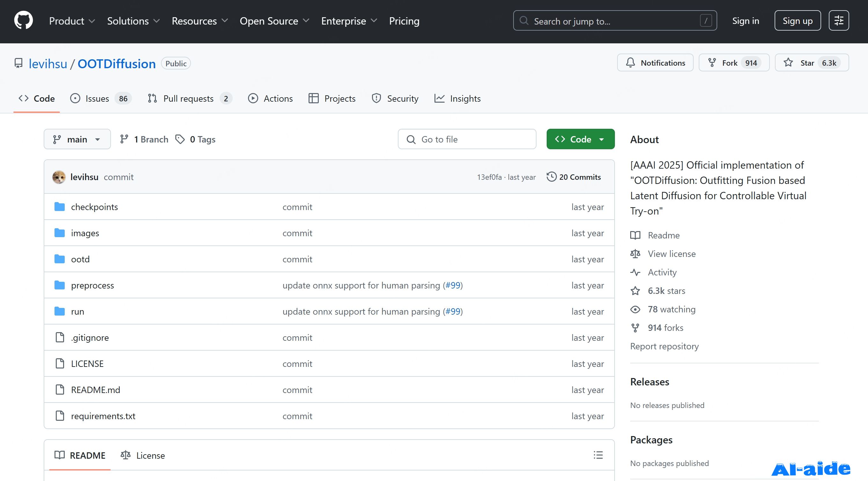Click the Notifications button
Viewport: 868px width, 481px height.
coord(655,63)
